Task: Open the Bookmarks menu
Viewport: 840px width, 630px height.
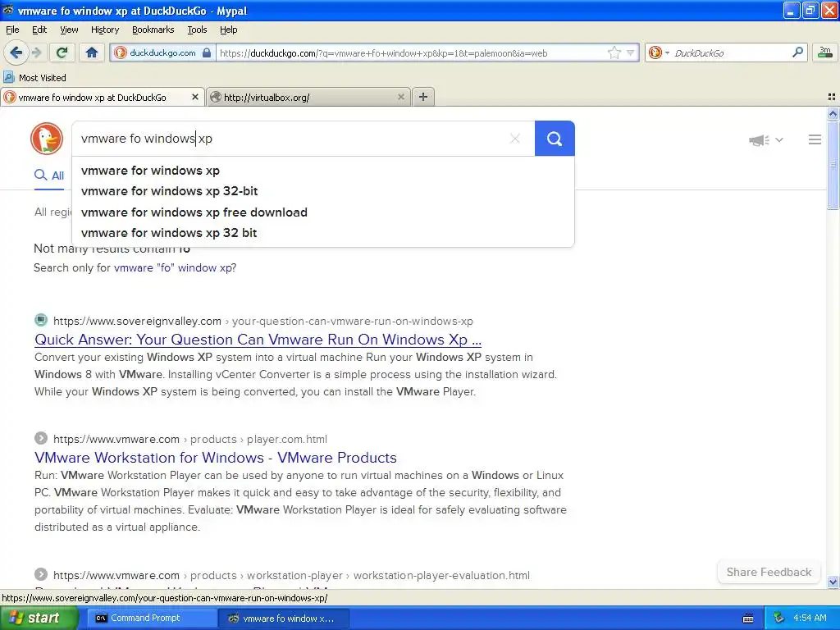Action: click(x=153, y=30)
